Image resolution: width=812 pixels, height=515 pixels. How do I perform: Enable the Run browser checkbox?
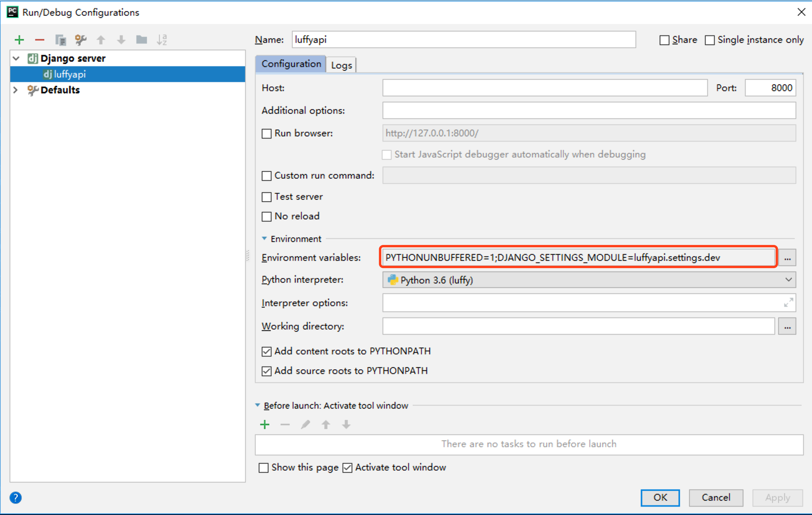(x=267, y=134)
